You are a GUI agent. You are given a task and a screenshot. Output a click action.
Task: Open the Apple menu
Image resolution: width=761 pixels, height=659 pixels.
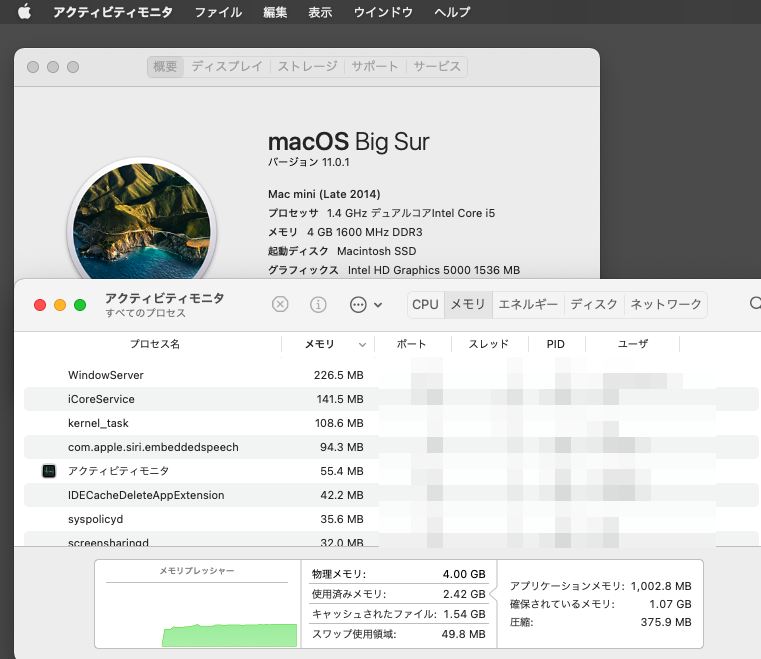click(24, 12)
